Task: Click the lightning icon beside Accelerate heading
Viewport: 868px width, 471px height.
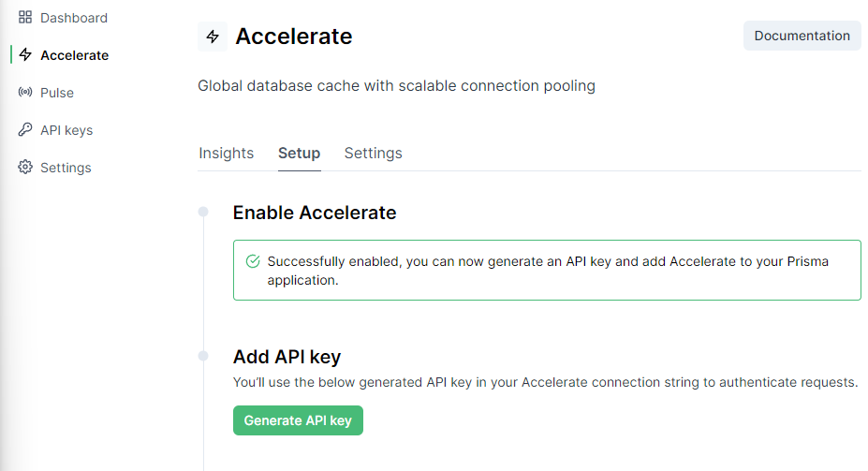Action: tap(213, 37)
